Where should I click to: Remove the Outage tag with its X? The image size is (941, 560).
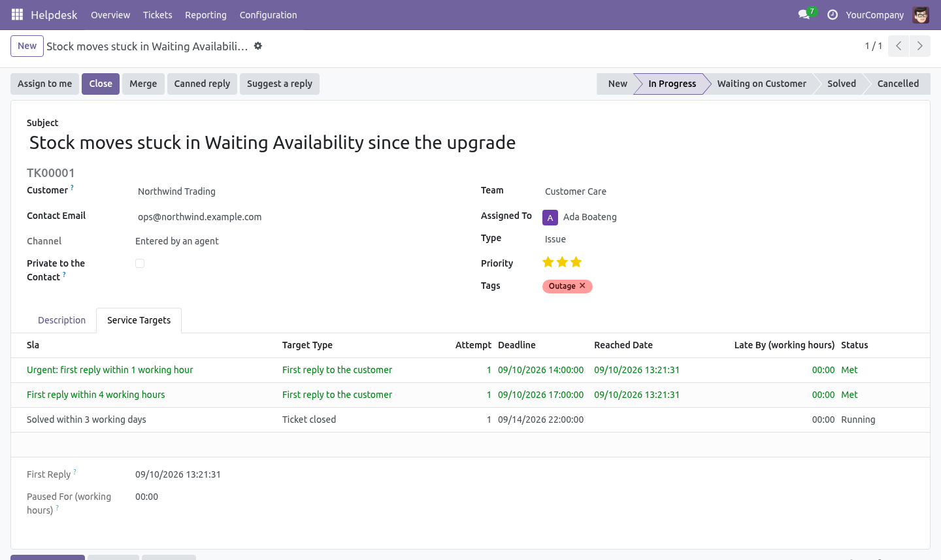click(582, 286)
